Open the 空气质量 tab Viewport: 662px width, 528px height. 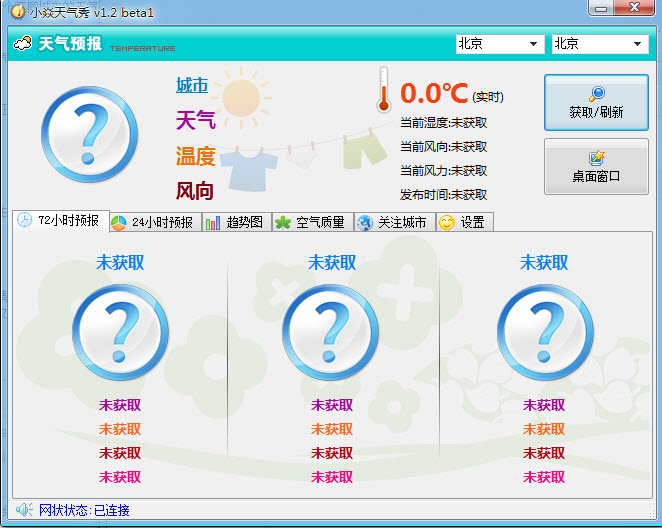pyautogui.click(x=313, y=222)
